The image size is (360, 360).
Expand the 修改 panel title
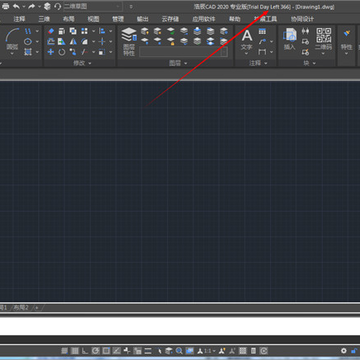pyautogui.click(x=82, y=63)
